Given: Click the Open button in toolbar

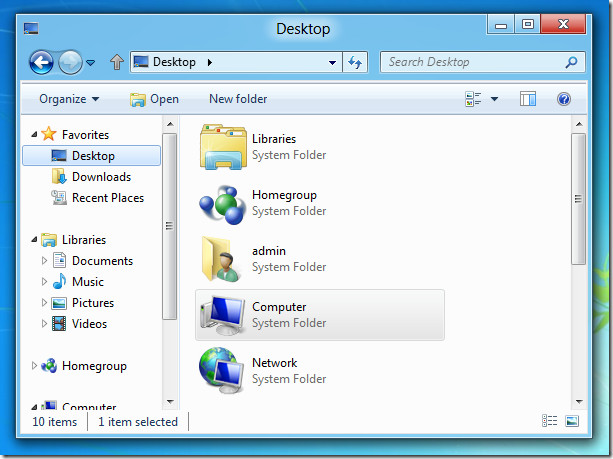Looking at the screenshot, I should point(154,99).
